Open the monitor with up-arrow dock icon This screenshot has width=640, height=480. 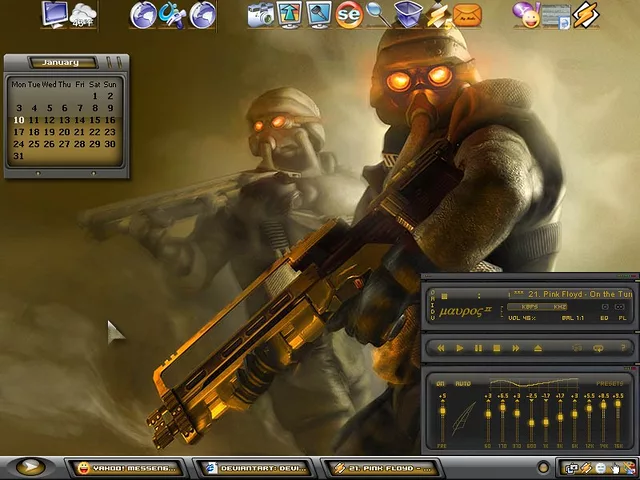coord(289,15)
